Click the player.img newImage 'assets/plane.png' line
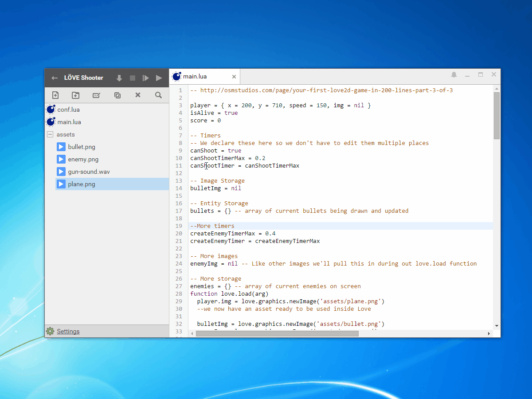This screenshot has width=532, height=399. 291,301
